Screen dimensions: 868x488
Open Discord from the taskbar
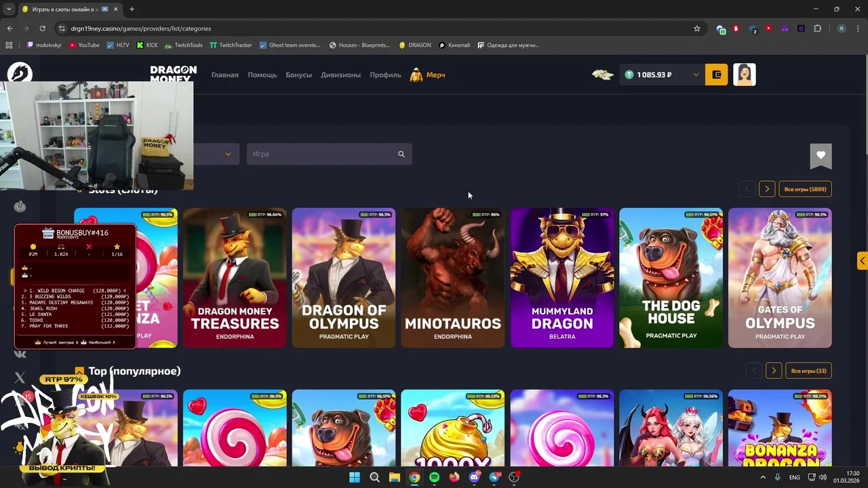pos(475,477)
